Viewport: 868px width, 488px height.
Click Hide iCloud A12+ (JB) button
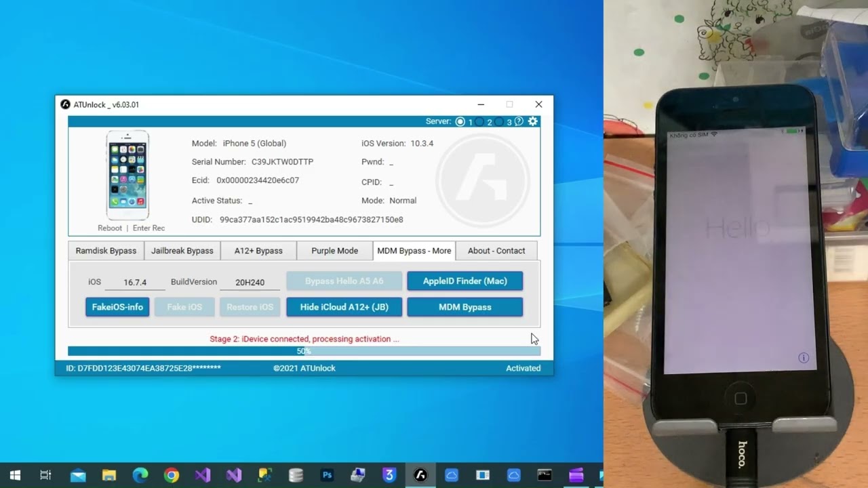click(x=344, y=307)
